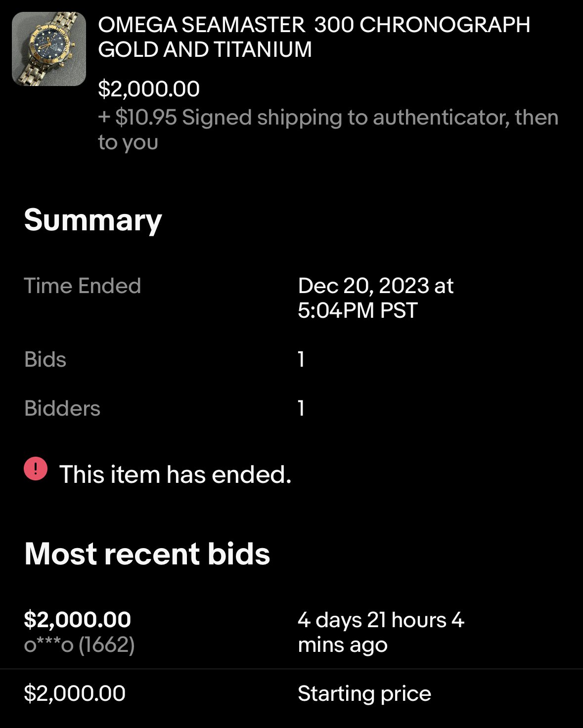Click the Most recent bids heading
This screenshot has width=583, height=728.
147,553
